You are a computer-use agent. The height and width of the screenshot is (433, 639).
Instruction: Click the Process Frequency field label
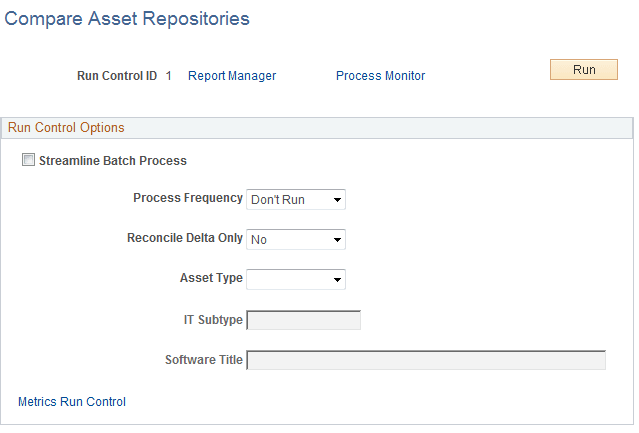[x=188, y=198]
